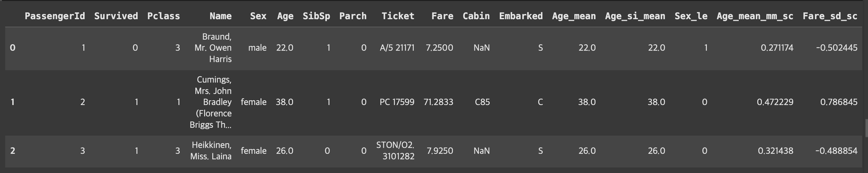868x173 pixels.
Task: Click the Fare_sd_sc column header
Action: [830, 16]
